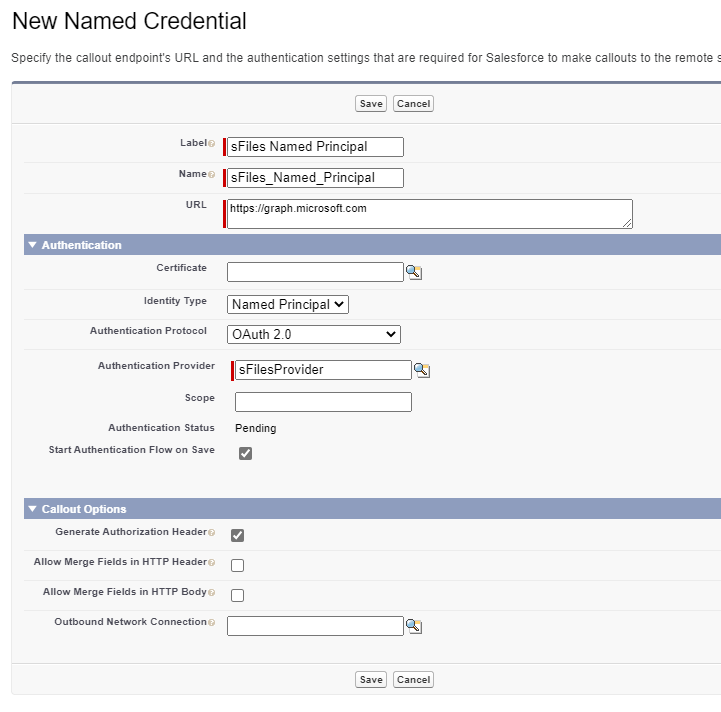Screen dimensions: 721x712
Task: Open the Authentication Protocol dropdown
Action: coord(314,334)
